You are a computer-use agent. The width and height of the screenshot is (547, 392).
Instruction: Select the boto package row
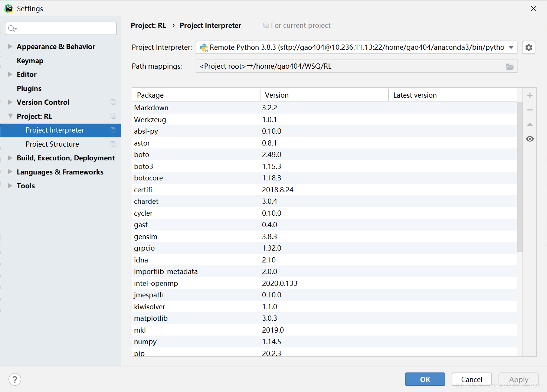pos(324,154)
